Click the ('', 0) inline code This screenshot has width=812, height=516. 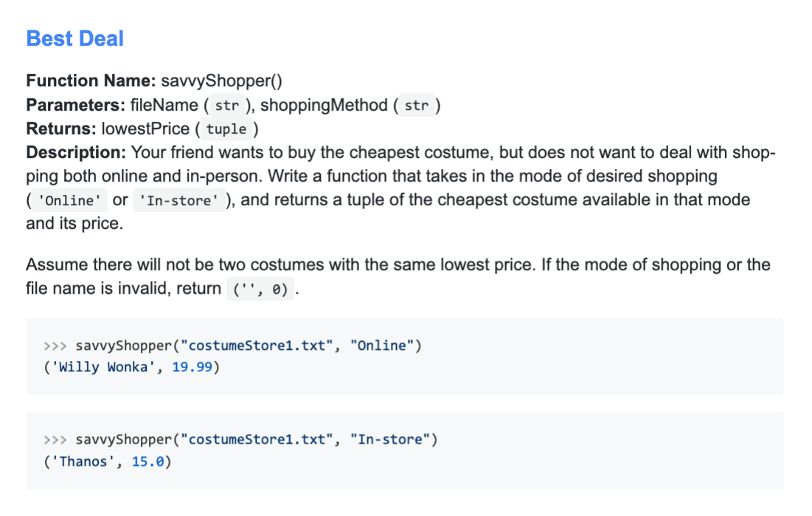point(260,289)
